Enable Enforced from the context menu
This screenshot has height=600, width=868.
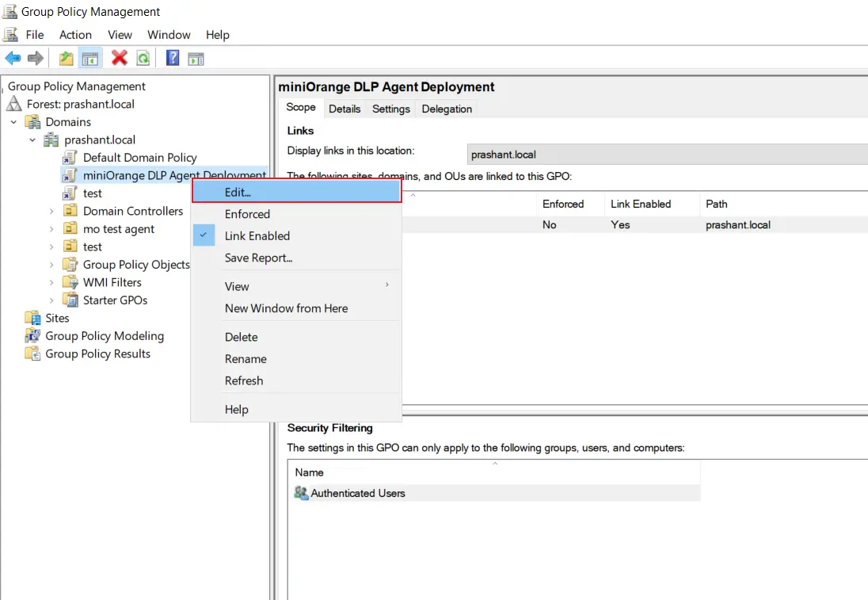247,214
